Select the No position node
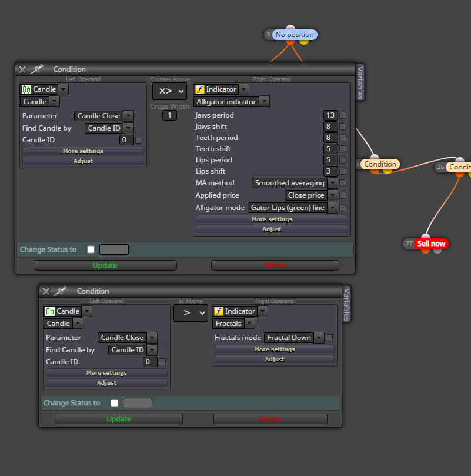The width and height of the screenshot is (471, 476). (295, 35)
